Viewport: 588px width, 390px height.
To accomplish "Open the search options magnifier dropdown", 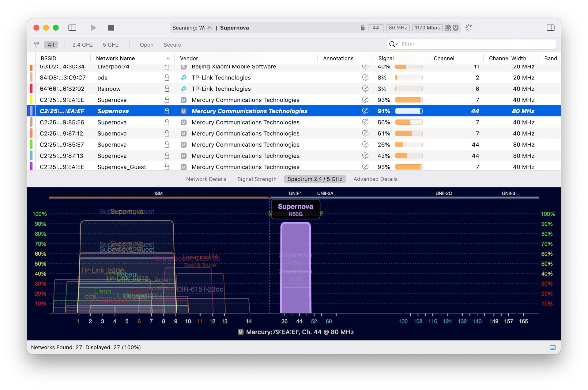I will click(393, 44).
